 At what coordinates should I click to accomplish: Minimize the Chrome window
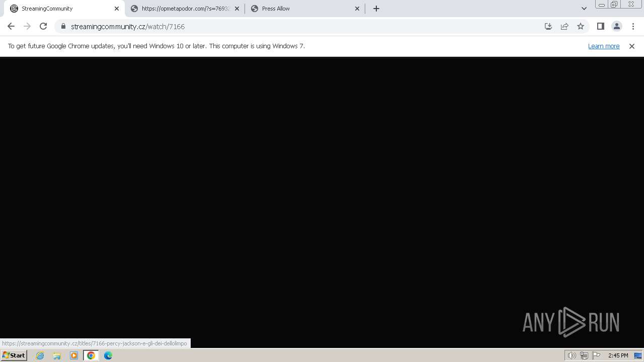click(602, 5)
